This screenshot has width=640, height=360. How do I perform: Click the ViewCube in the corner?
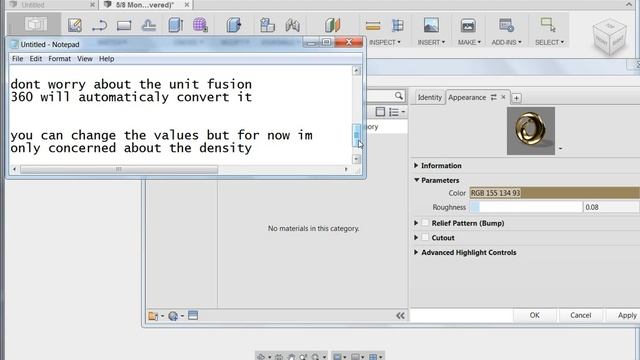[610, 37]
